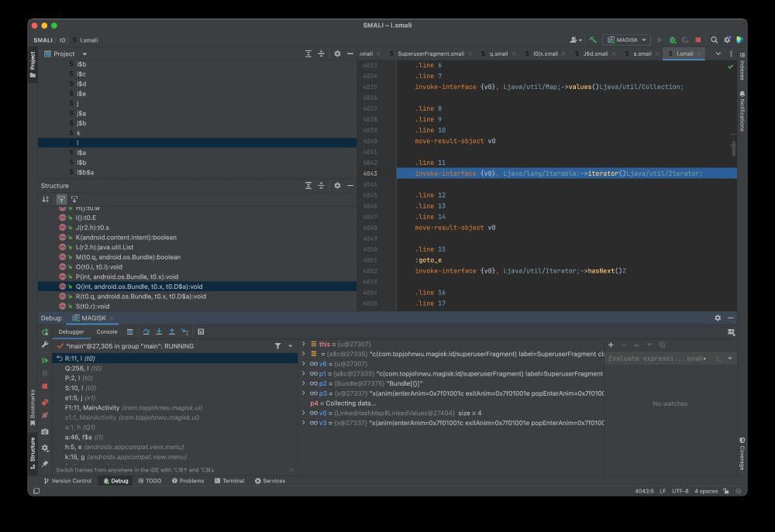
Task: Open the Project view dropdown
Action: pos(84,54)
